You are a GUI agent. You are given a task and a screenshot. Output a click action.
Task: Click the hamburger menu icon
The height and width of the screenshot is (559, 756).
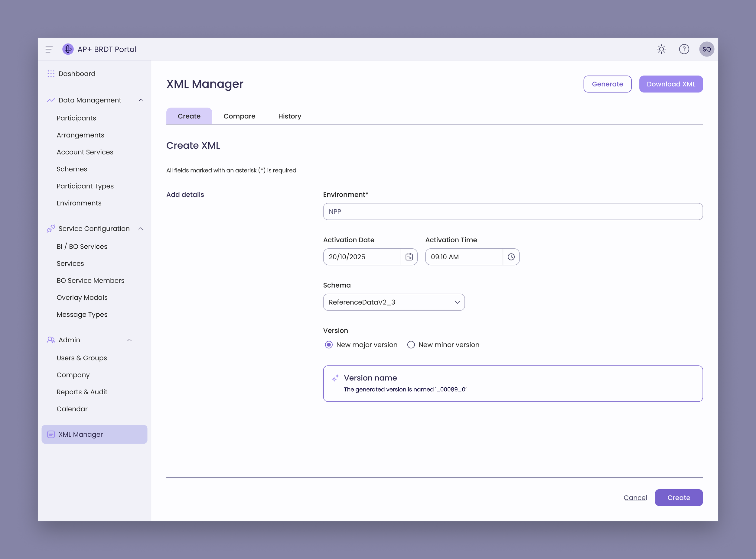click(49, 49)
